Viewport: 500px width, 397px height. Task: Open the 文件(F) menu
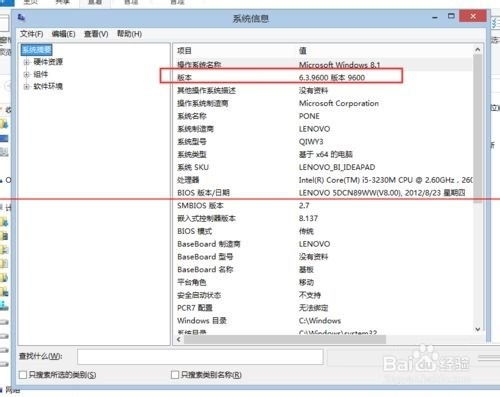(x=31, y=34)
